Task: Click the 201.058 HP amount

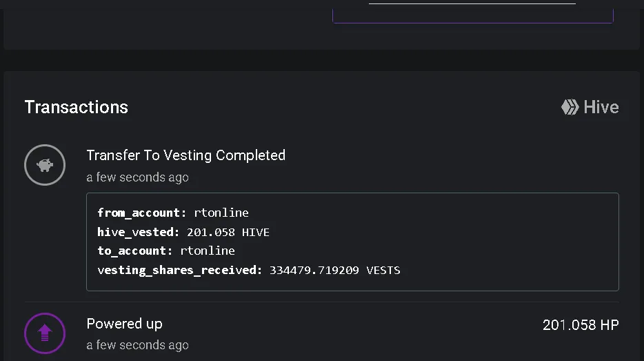Action: click(x=581, y=325)
